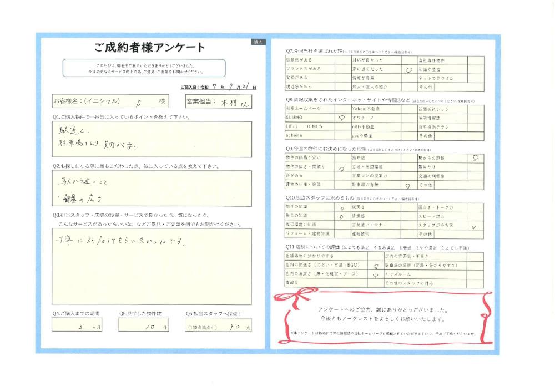Check the empty box next to LIFULL HOME'S

(x=342, y=126)
